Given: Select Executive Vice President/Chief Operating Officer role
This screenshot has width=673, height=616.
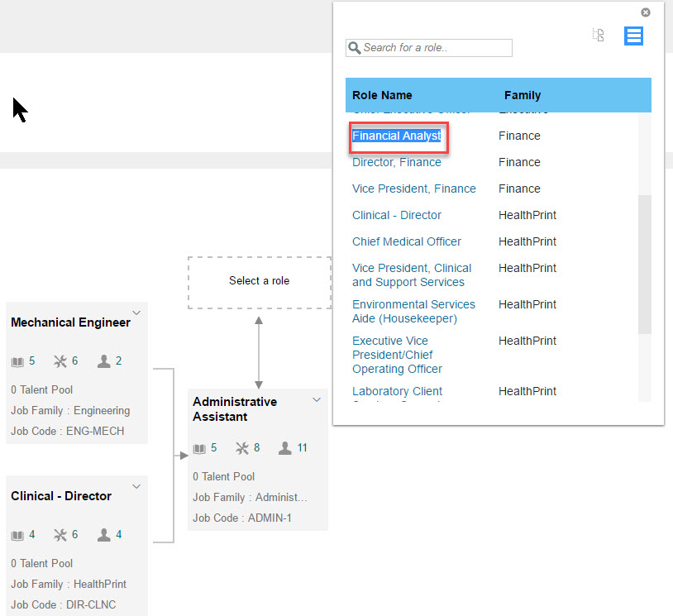Looking at the screenshot, I should point(397,355).
